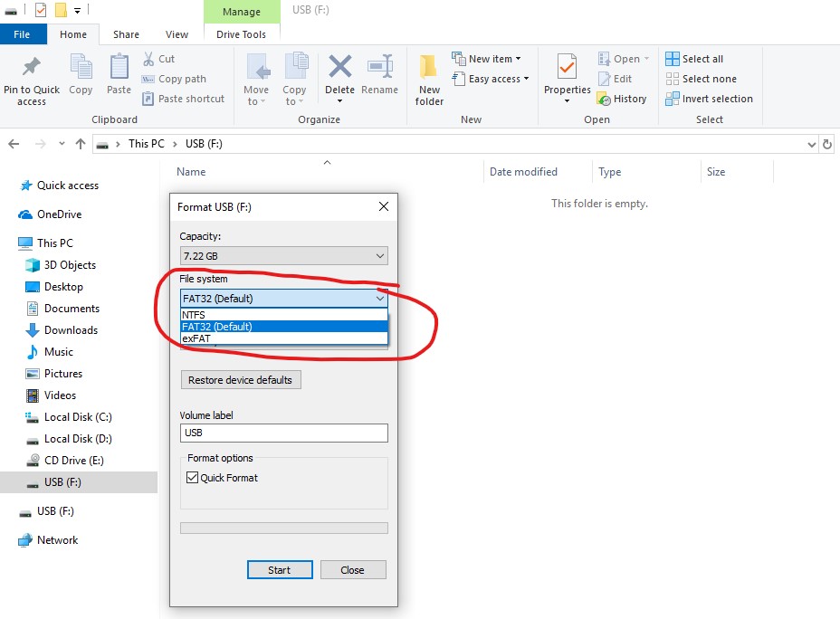Select CD Drive (E:) in sidebar
840x619 pixels.
65,461
